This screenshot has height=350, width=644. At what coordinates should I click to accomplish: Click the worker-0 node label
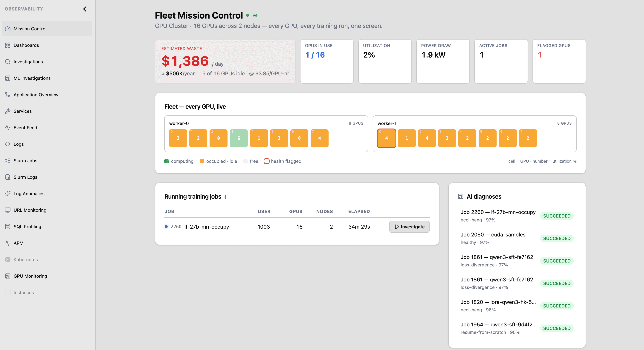point(179,123)
